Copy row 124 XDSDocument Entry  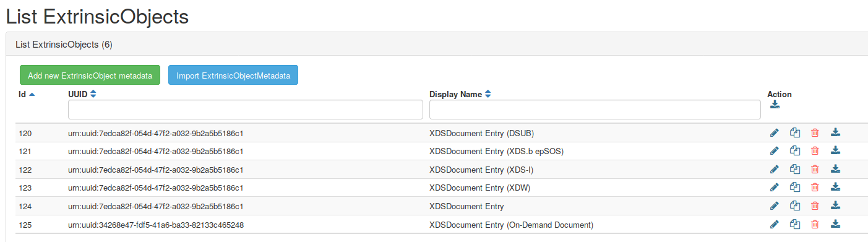coord(795,205)
